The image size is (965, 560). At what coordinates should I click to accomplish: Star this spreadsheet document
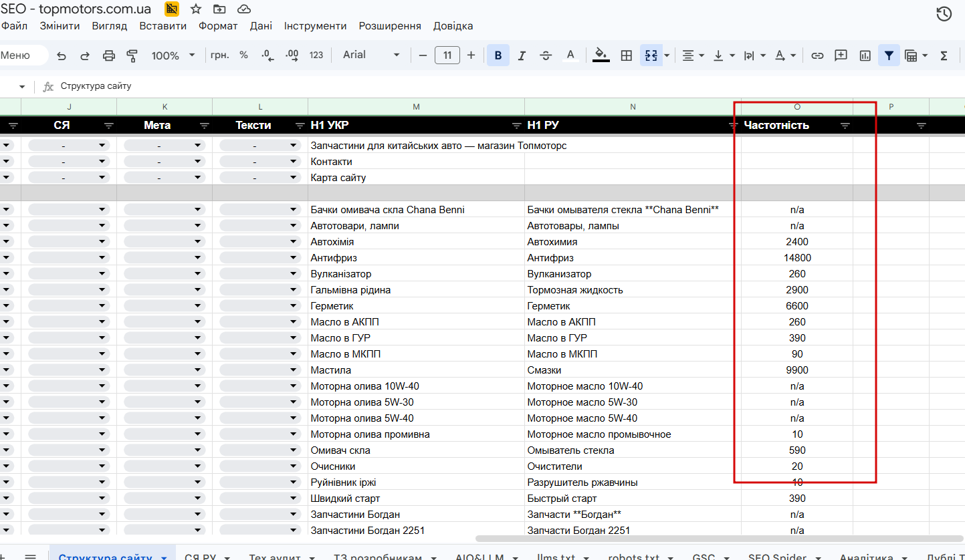click(196, 9)
